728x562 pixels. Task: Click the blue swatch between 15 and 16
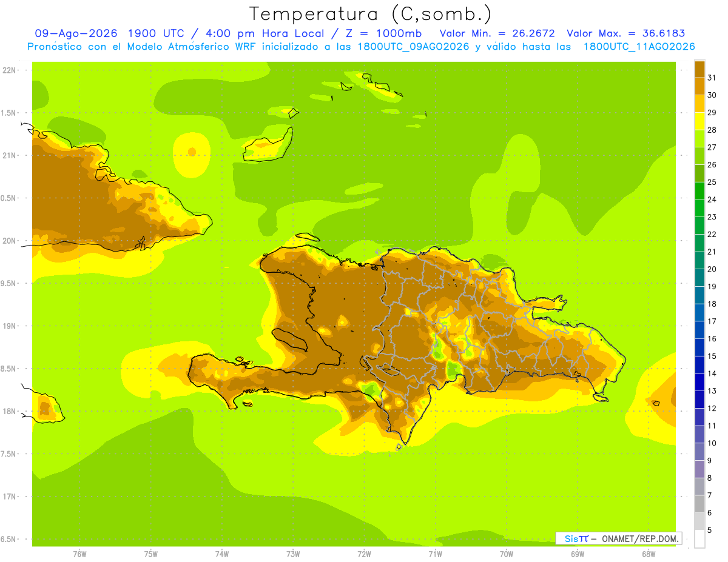[699, 347]
